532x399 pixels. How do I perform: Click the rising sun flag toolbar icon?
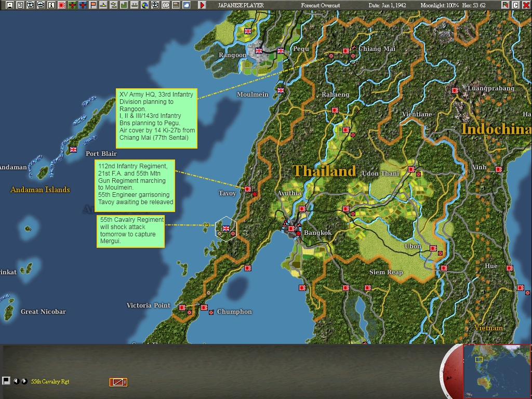(x=62, y=5)
